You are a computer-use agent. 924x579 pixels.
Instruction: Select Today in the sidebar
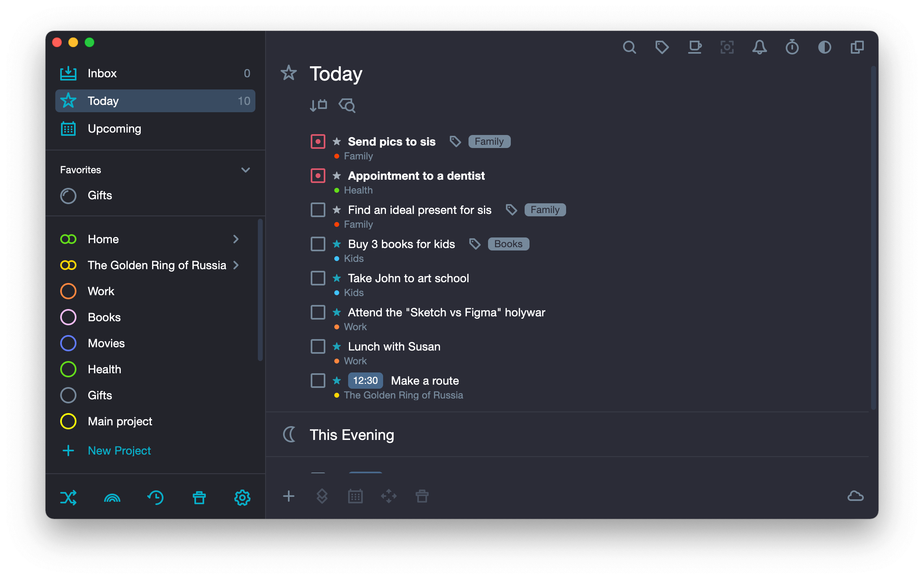pyautogui.click(x=155, y=101)
